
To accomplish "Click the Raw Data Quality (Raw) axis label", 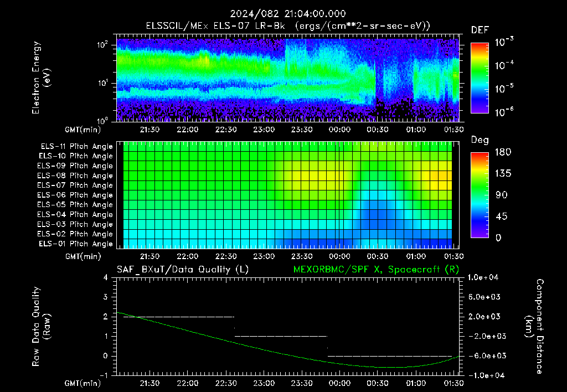I will pos(41,327).
